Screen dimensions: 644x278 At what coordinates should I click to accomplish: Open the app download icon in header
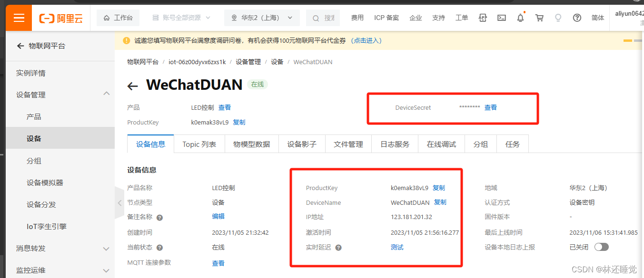click(483, 18)
